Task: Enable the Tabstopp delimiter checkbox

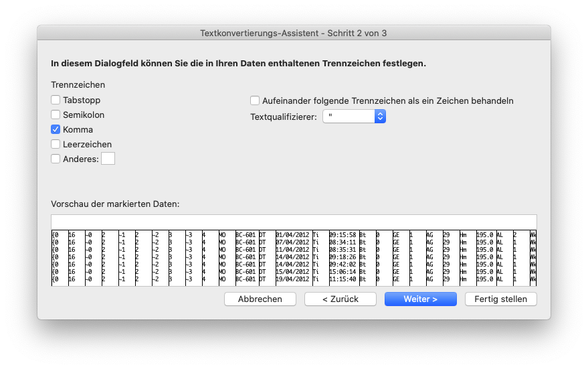Action: (56, 100)
